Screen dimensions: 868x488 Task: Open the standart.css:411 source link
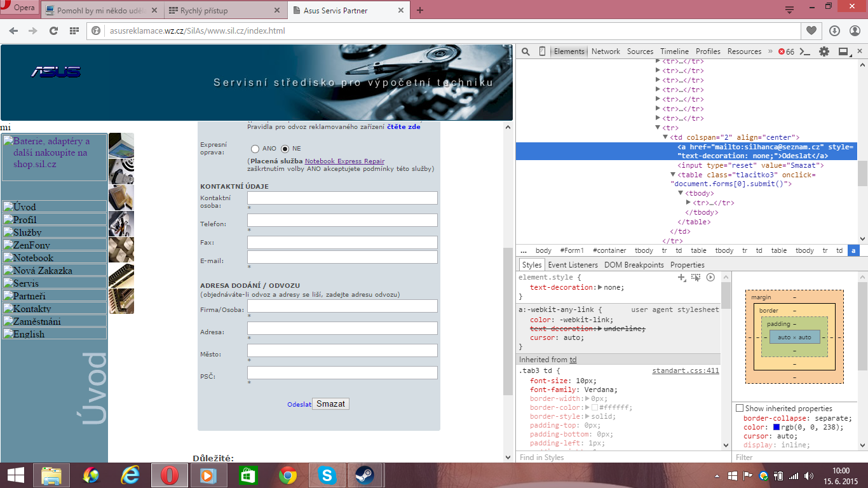click(686, 370)
